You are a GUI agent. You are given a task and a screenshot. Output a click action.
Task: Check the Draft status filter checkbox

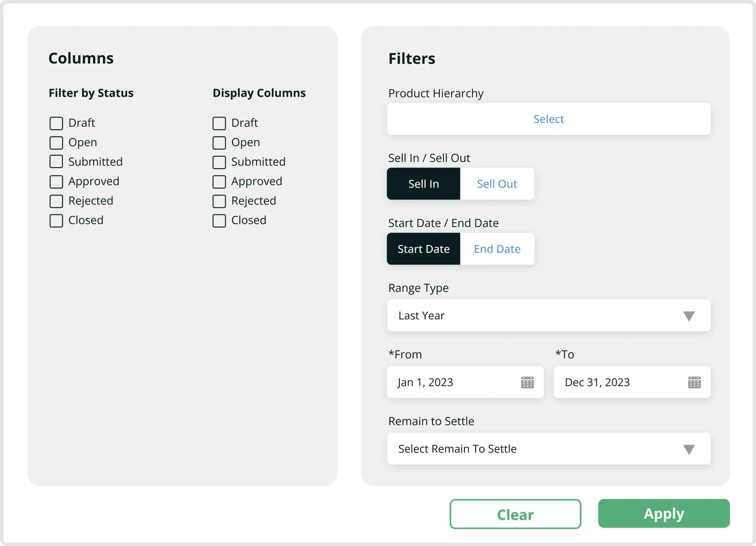56,123
